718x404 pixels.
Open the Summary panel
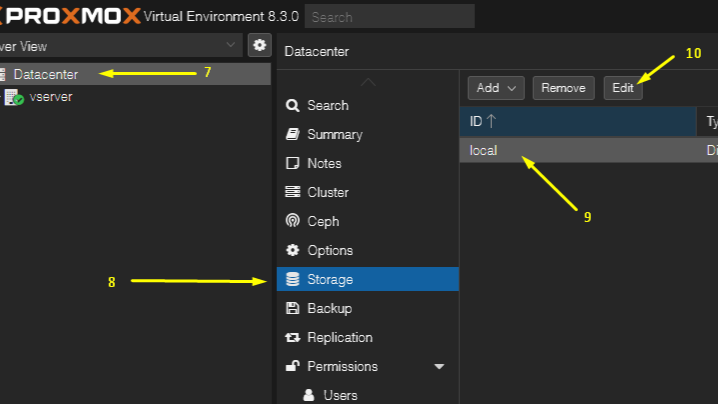point(368,134)
